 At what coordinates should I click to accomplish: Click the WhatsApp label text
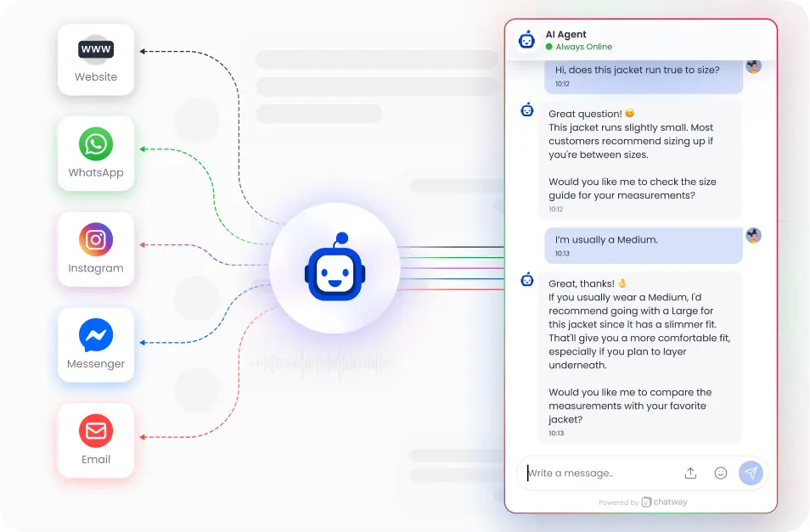click(x=96, y=173)
